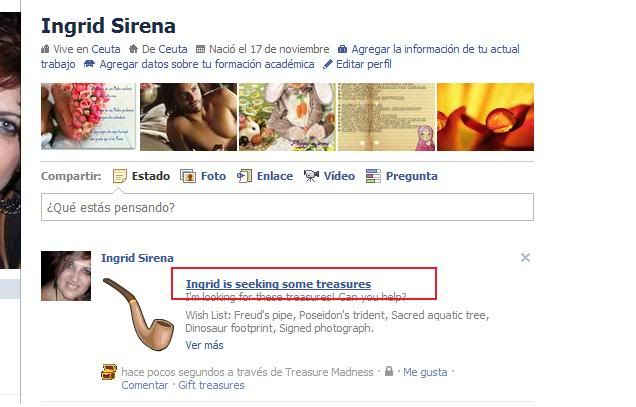Click the briefcase work info icon
This screenshot has height=407, width=636.
[342, 49]
